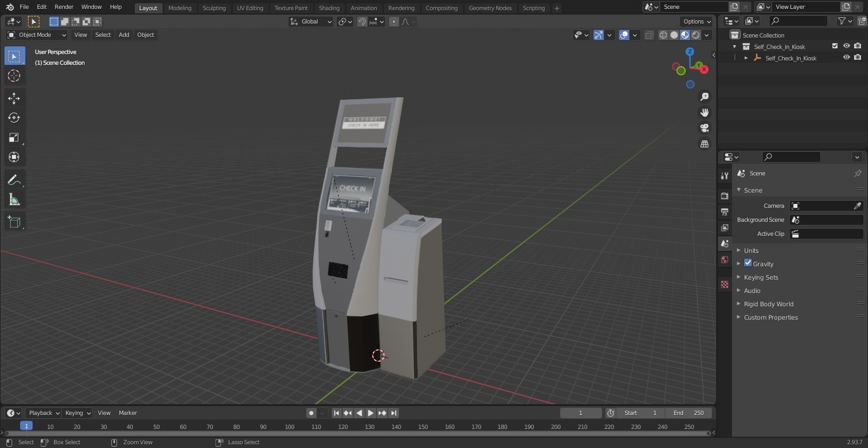868x448 pixels.
Task: Switch to the Modeling workspace tab
Action: (180, 8)
